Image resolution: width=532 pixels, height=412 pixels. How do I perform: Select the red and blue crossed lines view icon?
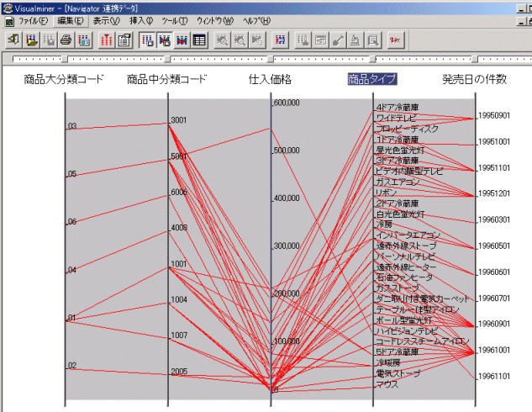click(x=182, y=40)
